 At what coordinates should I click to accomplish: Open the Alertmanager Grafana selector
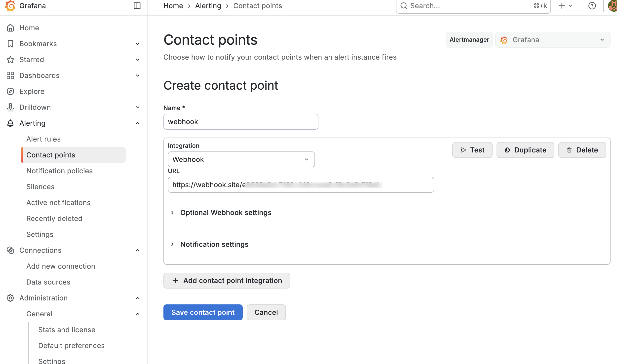[x=553, y=40]
